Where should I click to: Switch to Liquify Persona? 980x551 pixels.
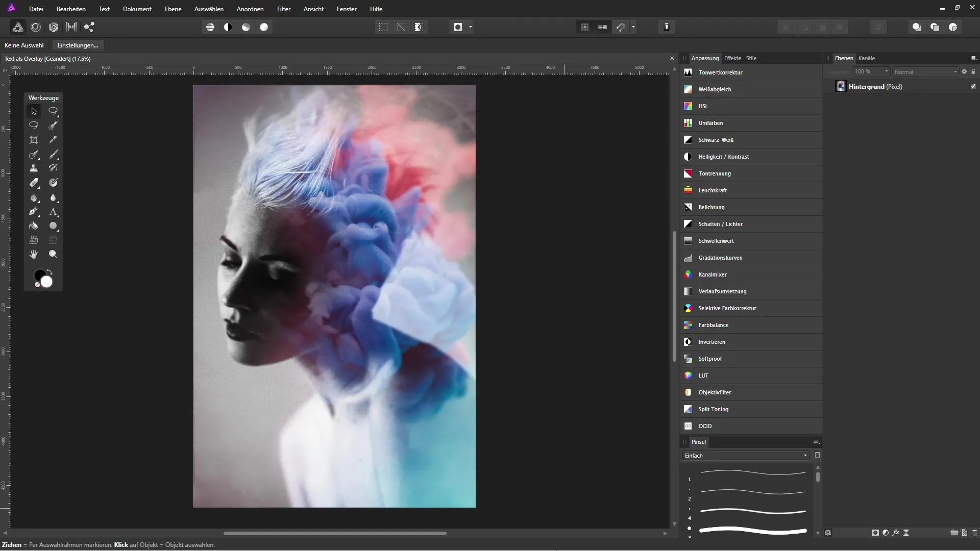tap(36, 27)
